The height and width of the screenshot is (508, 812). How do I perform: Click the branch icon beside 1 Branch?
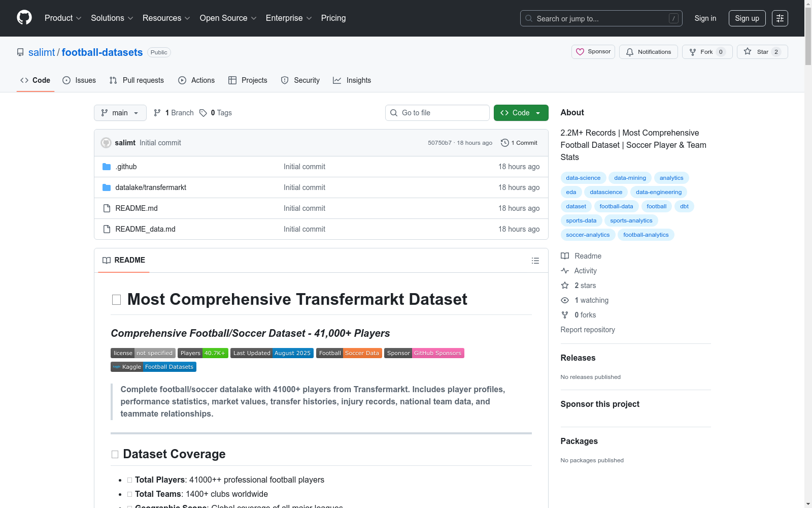[x=157, y=113]
